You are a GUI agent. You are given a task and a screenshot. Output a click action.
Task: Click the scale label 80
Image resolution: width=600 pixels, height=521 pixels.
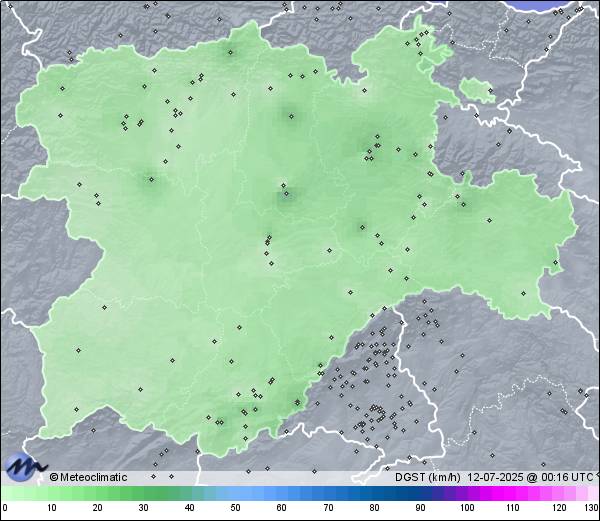click(375, 508)
